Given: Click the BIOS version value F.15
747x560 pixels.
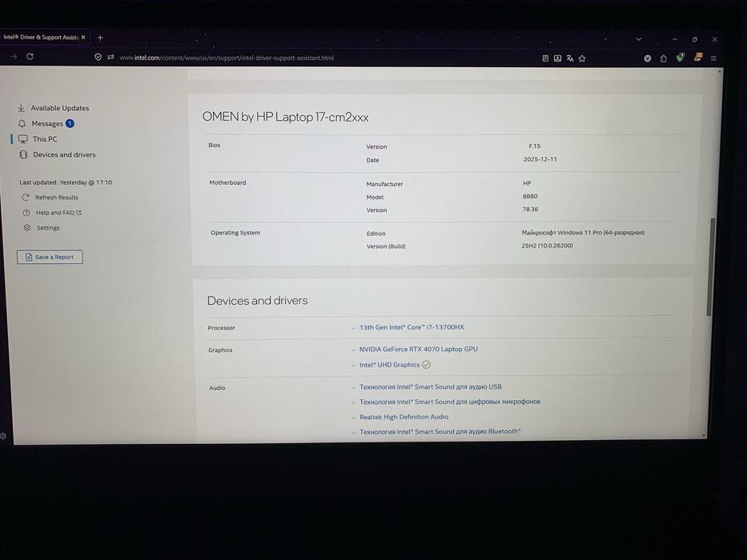Looking at the screenshot, I should [535, 146].
